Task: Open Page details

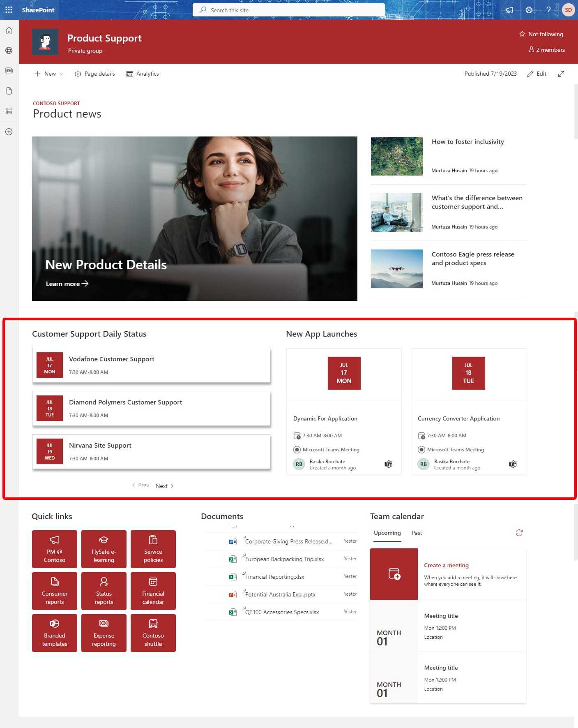Action: 95,74
